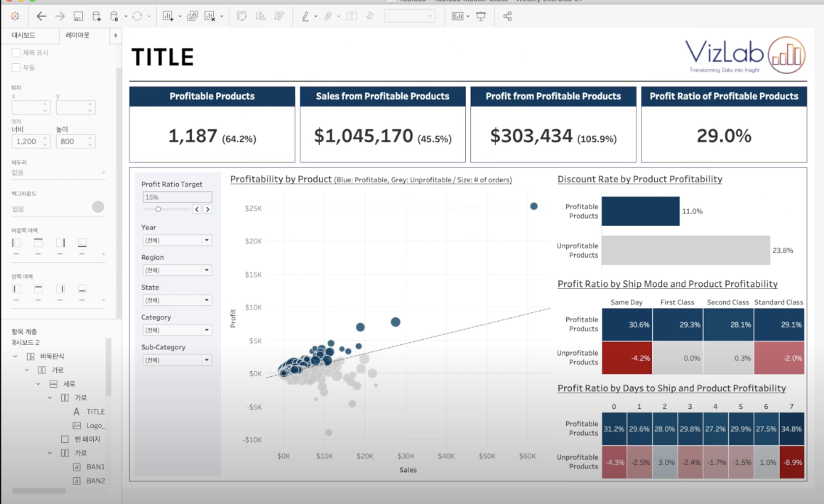Image resolution: width=824 pixels, height=504 pixels.
Task: Switch to the 대시보드 tab
Action: (x=23, y=35)
